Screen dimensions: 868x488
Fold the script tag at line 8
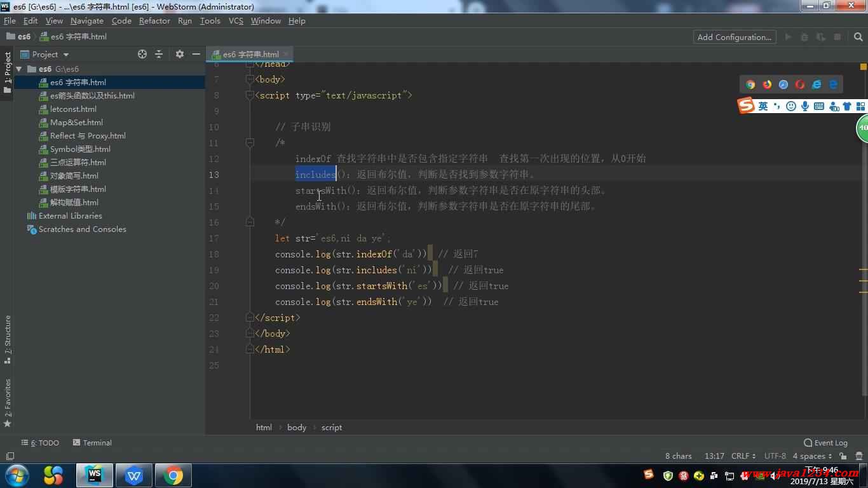[x=250, y=95]
